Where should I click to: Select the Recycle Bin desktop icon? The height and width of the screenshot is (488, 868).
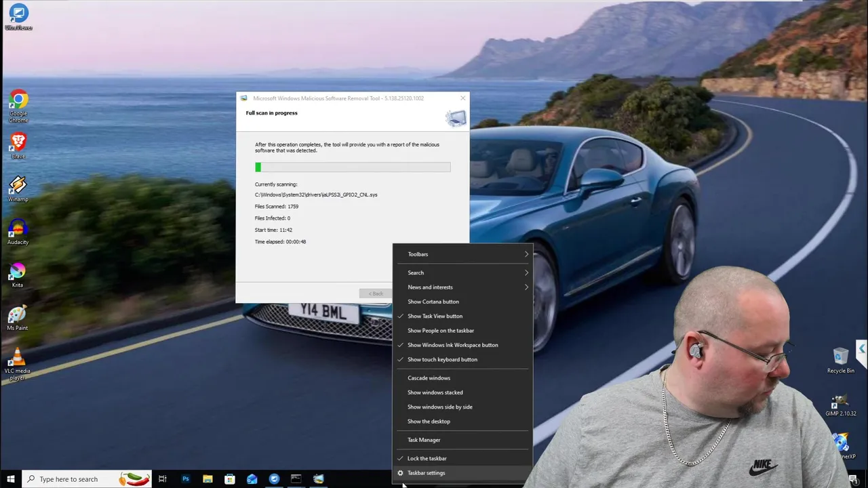pyautogui.click(x=841, y=361)
